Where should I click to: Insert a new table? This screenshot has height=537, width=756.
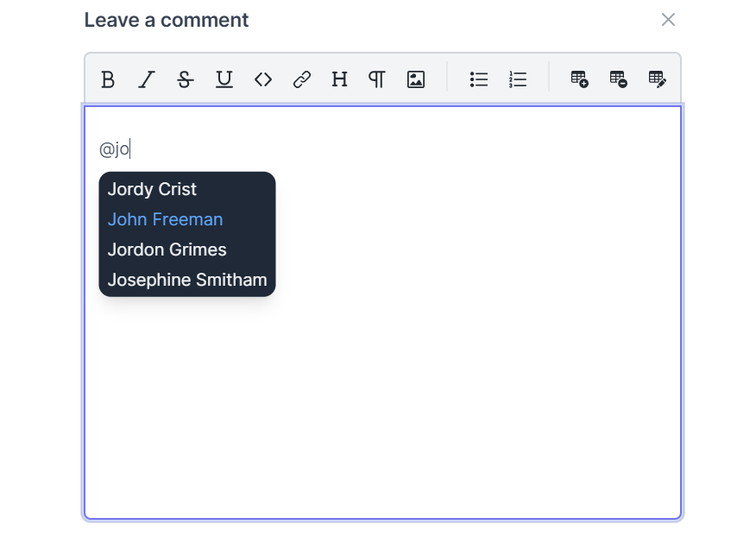tap(580, 79)
